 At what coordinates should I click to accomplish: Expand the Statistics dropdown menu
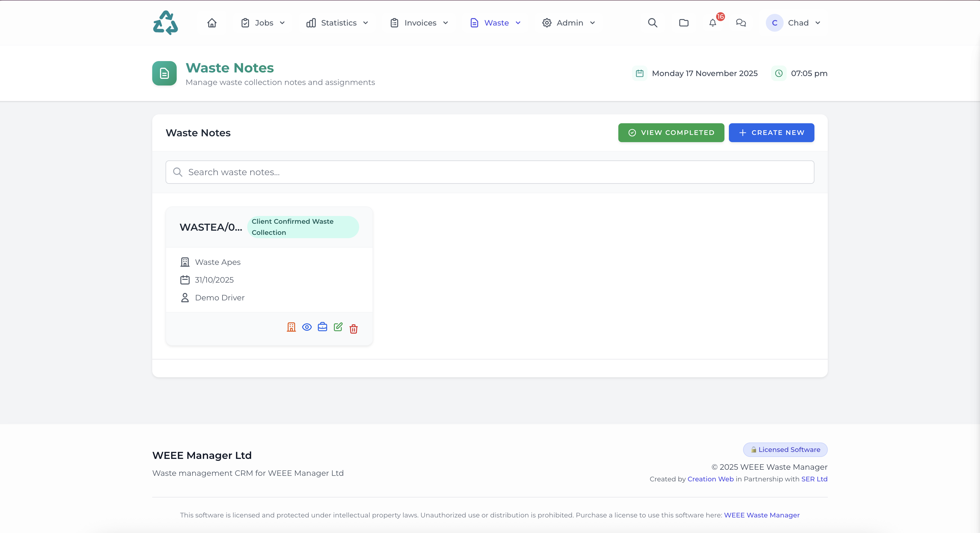337,23
